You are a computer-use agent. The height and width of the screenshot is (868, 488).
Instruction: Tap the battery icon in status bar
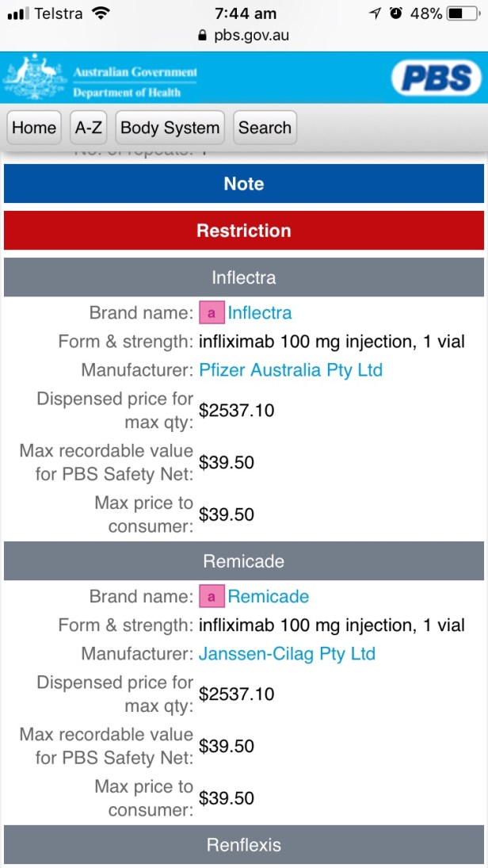463,13
